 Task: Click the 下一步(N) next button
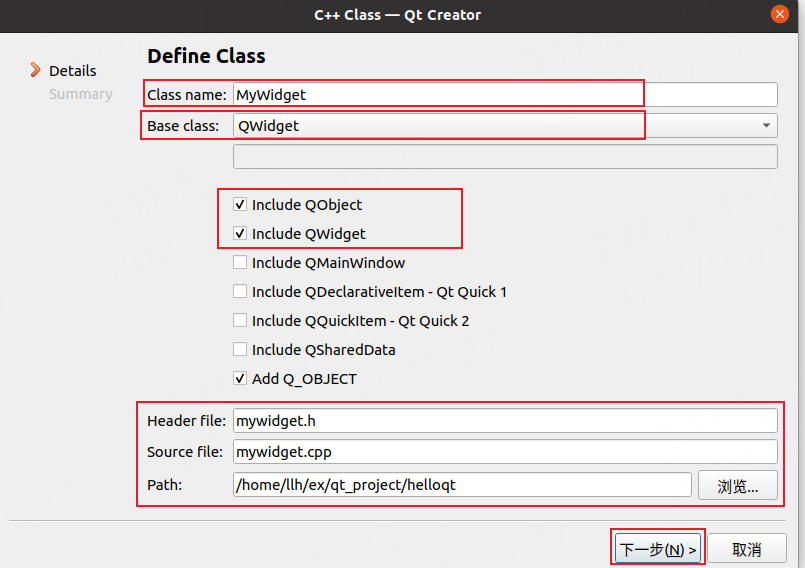[658, 550]
